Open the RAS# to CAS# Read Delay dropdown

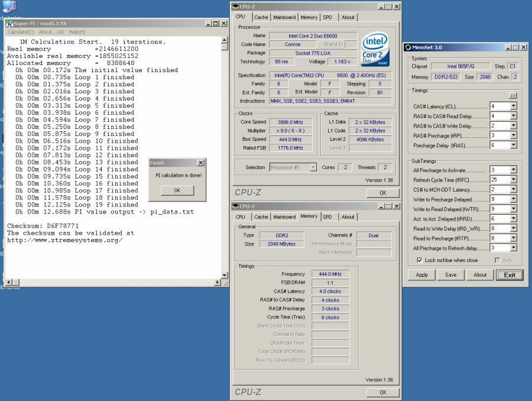point(513,116)
